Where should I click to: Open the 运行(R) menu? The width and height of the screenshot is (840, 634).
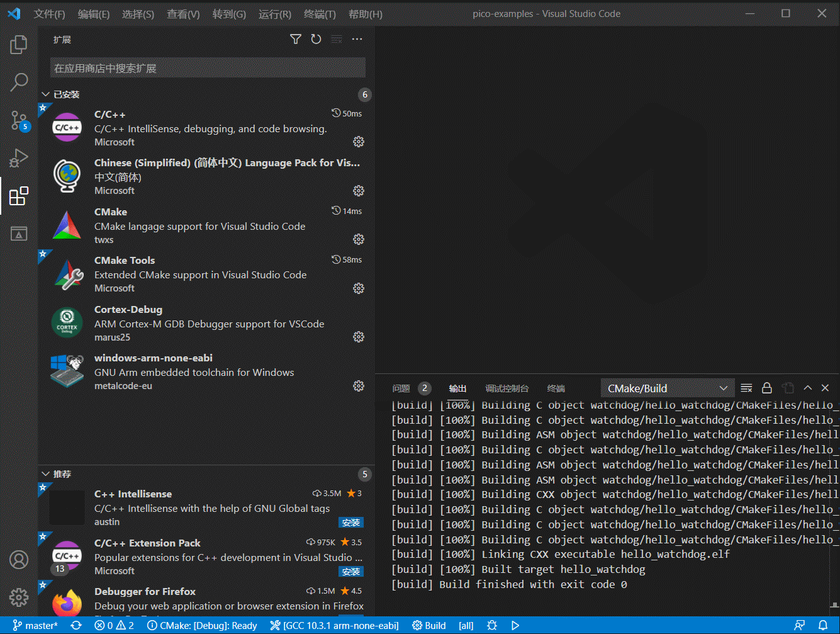(x=275, y=14)
